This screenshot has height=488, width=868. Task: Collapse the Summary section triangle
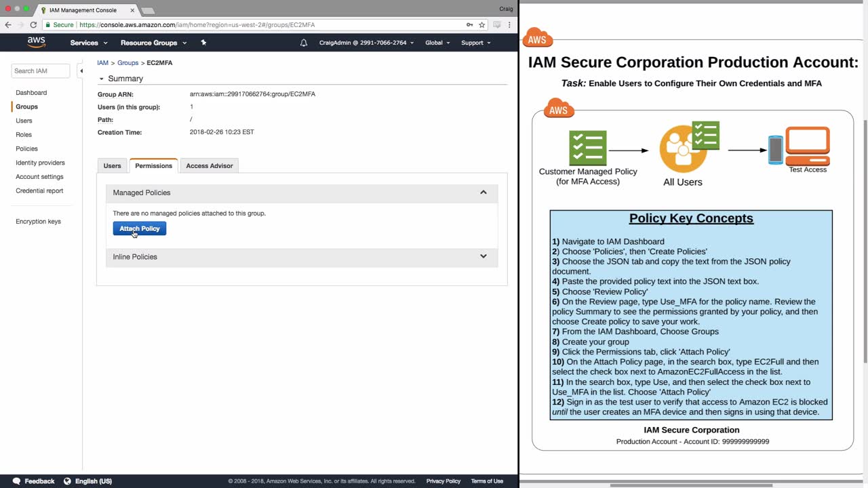click(102, 79)
